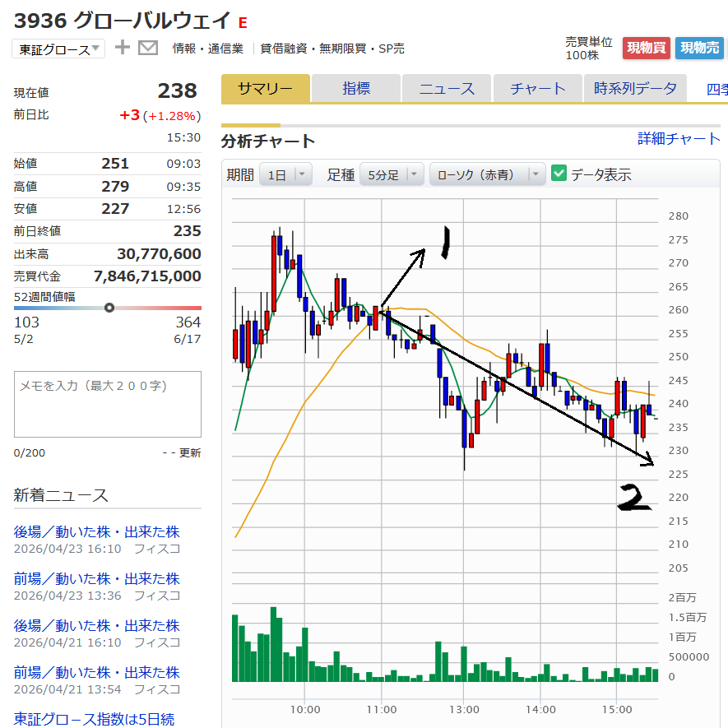Click in the memo input text area

107,404
